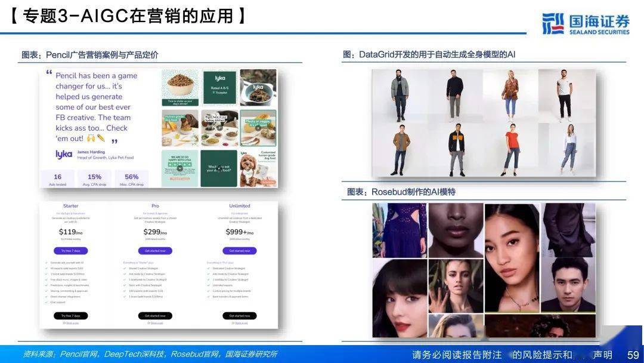Open the dachshund ad thumbnail
644x363 pixels.
coord(180,128)
